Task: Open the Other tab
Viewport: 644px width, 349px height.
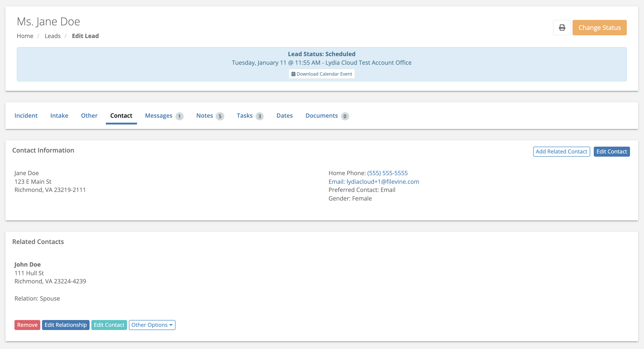Action: pyautogui.click(x=89, y=116)
